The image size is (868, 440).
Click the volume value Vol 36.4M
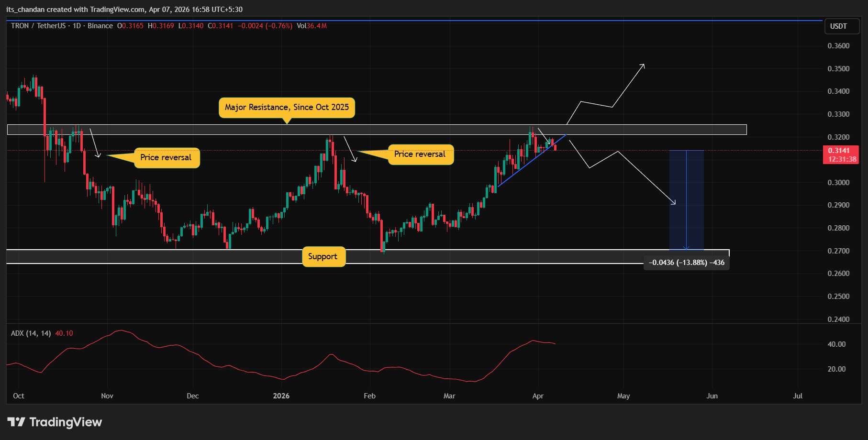(312, 26)
